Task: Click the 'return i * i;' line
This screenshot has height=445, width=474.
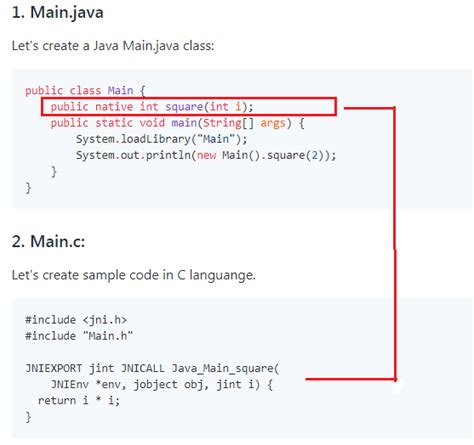Action: point(79,401)
